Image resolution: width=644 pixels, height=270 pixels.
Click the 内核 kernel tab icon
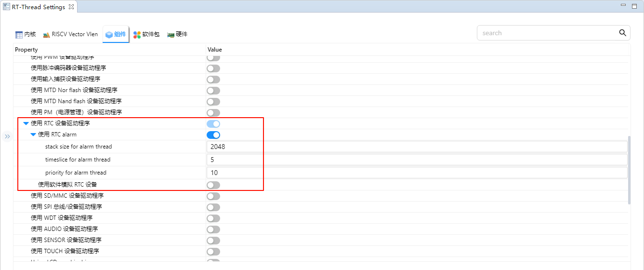[x=19, y=35]
